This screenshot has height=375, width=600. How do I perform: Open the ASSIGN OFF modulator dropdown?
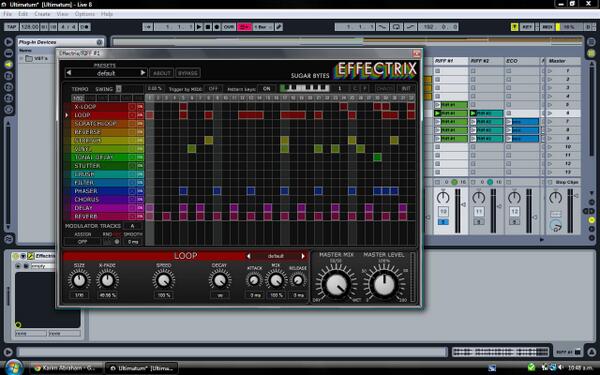pyautogui.click(x=82, y=242)
